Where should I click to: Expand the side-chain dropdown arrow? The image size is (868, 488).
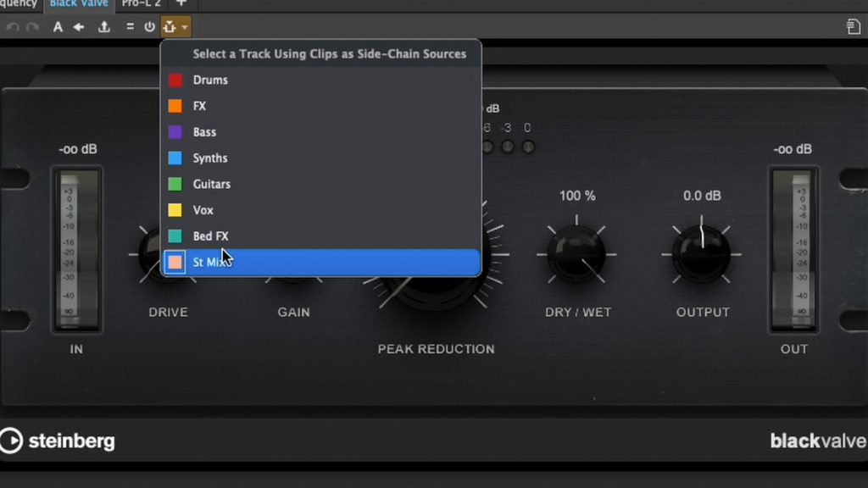[x=185, y=27]
